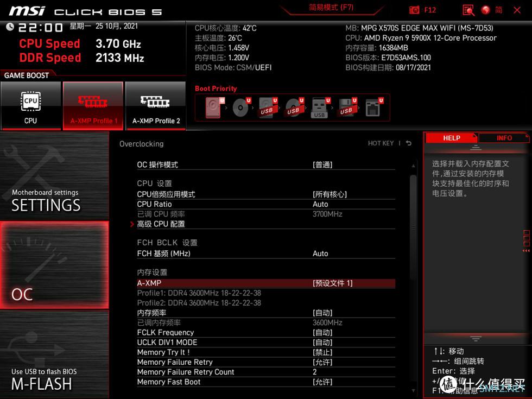The image size is (532, 399).
Task: Click the settings list scroll-up arrow
Action: pos(413,166)
